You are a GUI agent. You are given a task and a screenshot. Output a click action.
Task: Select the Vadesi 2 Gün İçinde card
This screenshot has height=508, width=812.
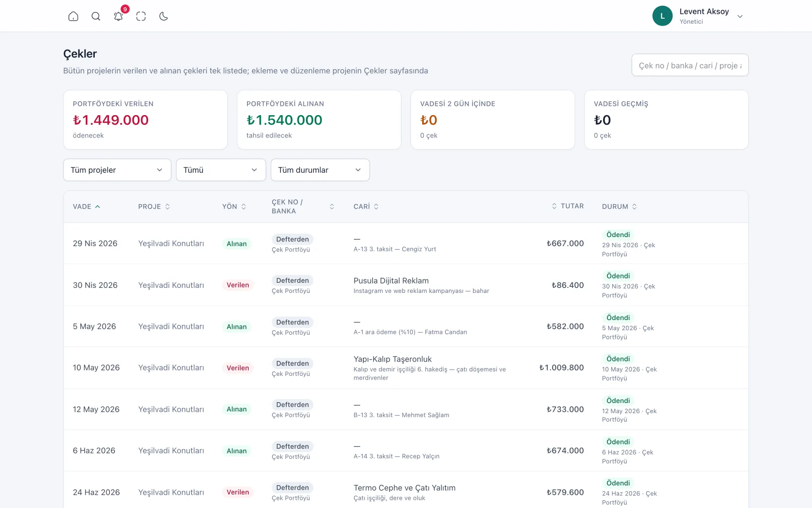tap(493, 119)
